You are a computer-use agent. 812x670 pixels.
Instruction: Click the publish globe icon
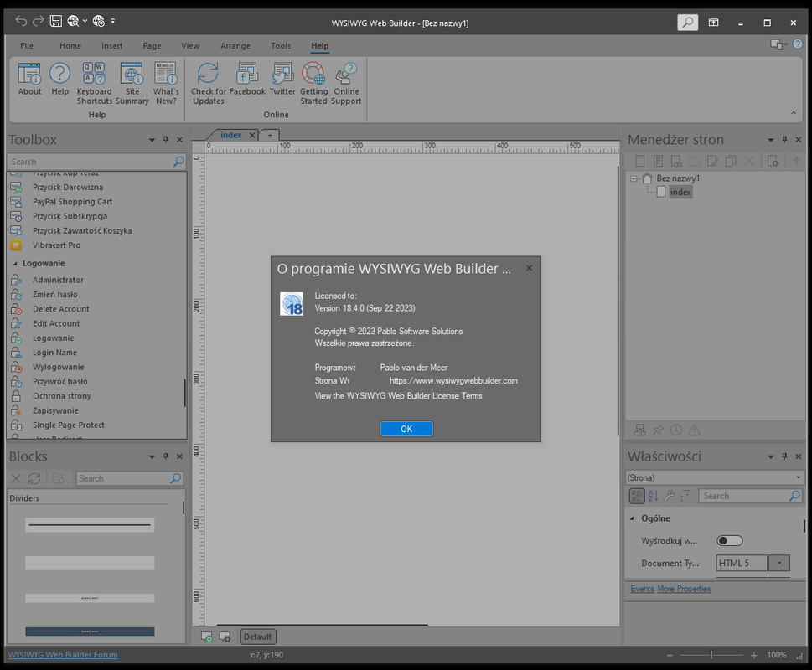[x=98, y=21]
